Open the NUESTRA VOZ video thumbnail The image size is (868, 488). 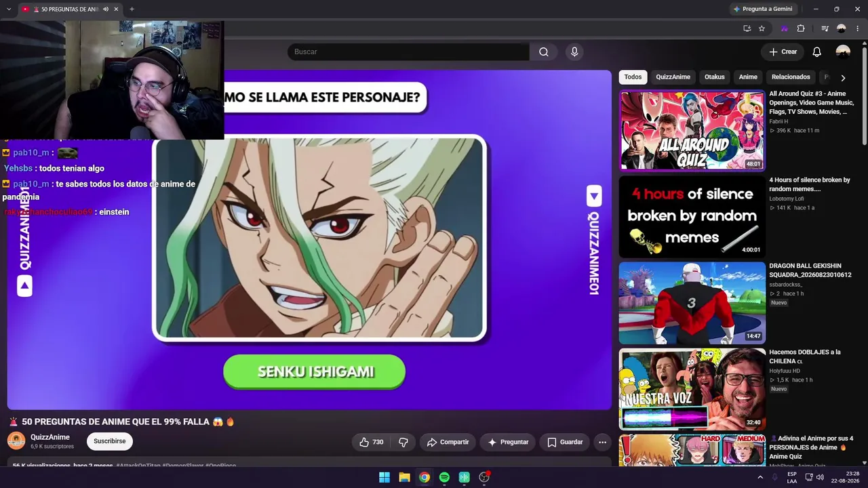pyautogui.click(x=692, y=389)
